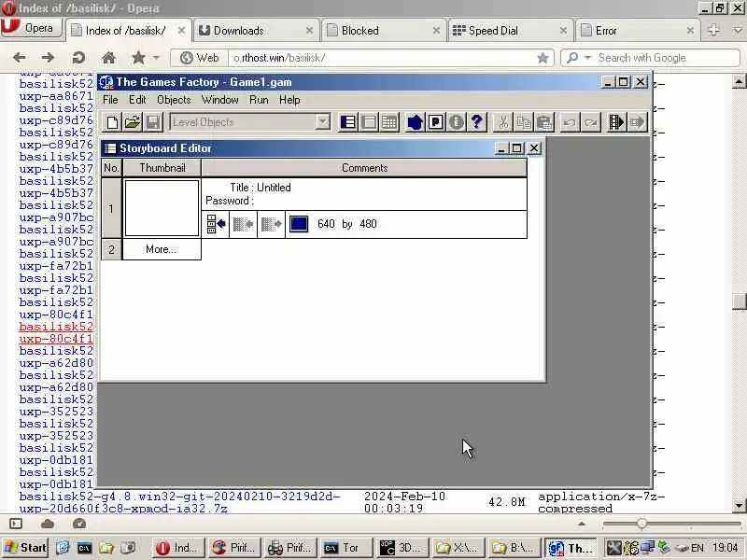Click the More... row in storyboard
The image size is (747, 560).
click(x=162, y=249)
